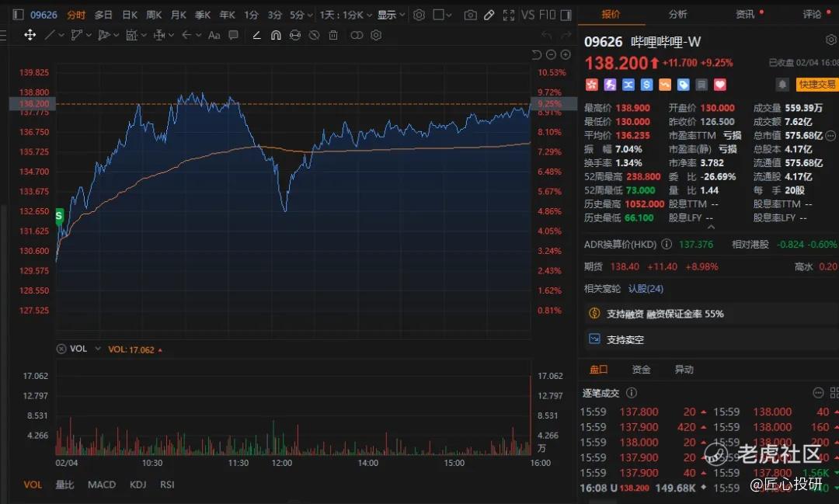839x504 pixels.
Task: Select the crosshair move cursor tool
Action: (x=30, y=35)
